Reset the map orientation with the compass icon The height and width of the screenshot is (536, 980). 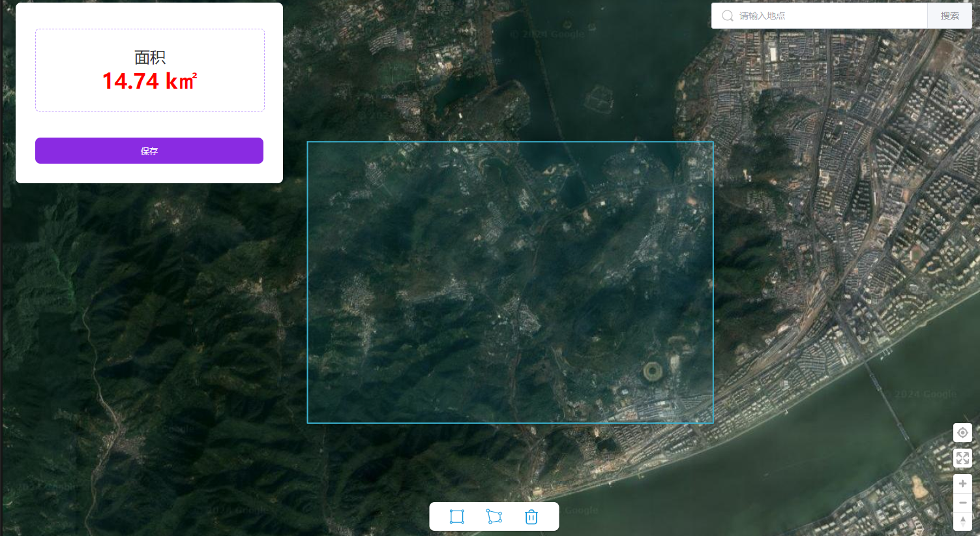coord(962,521)
